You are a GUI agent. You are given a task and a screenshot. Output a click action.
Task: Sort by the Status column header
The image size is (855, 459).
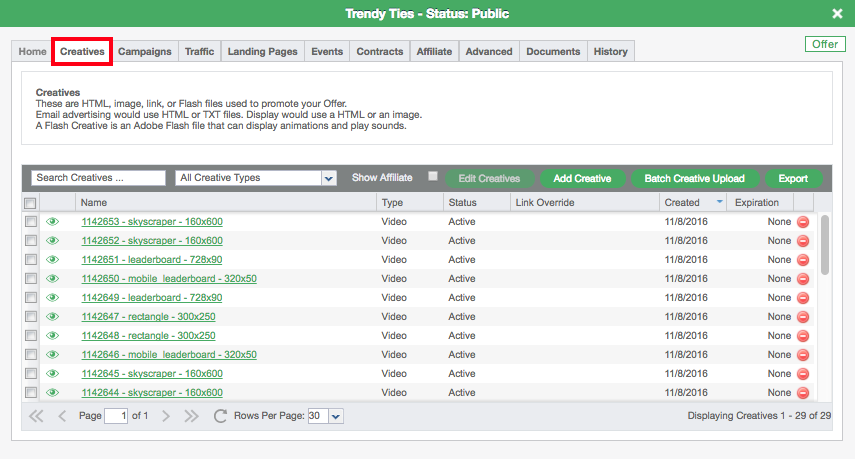(x=476, y=202)
